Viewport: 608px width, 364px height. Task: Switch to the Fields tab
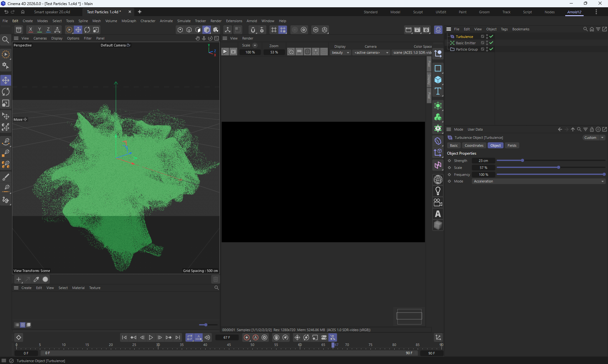point(512,145)
